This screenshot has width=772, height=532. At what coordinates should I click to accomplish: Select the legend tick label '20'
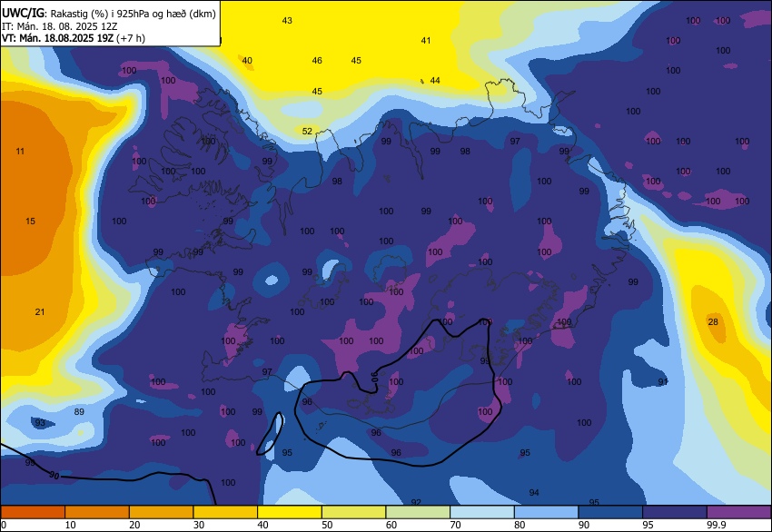pyautogui.click(x=134, y=525)
